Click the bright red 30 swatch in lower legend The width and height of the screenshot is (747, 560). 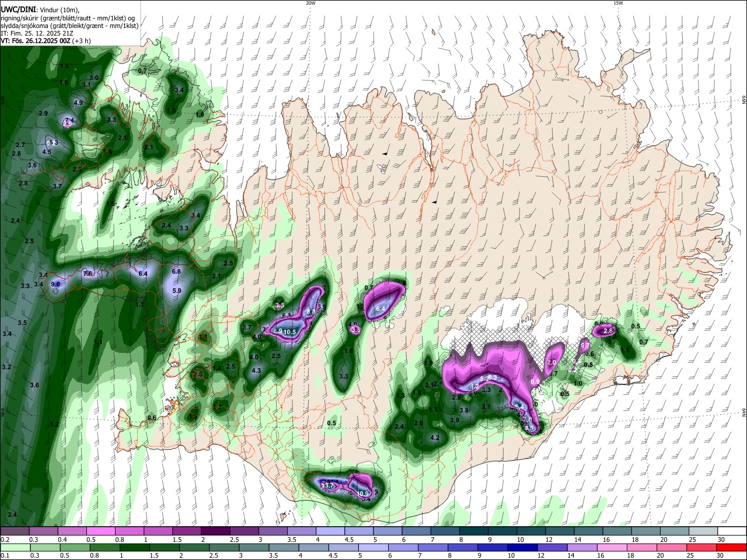tap(731, 547)
